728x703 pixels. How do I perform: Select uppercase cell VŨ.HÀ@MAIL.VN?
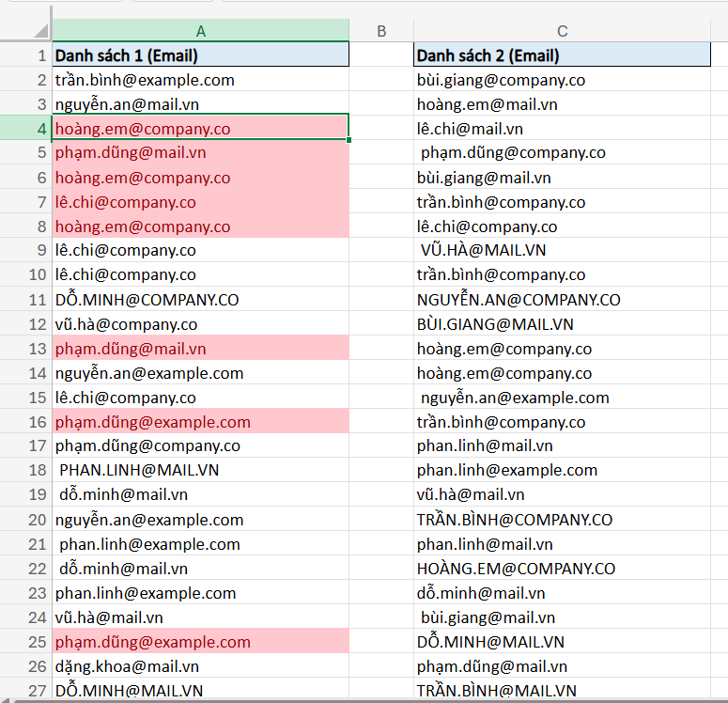point(562,250)
